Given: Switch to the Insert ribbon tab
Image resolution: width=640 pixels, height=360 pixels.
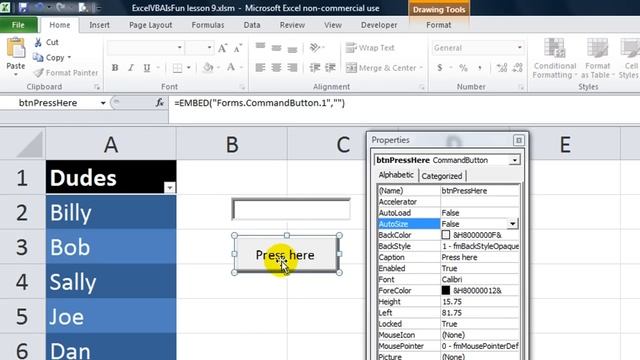Looking at the screenshot, I should pyautogui.click(x=99, y=25).
